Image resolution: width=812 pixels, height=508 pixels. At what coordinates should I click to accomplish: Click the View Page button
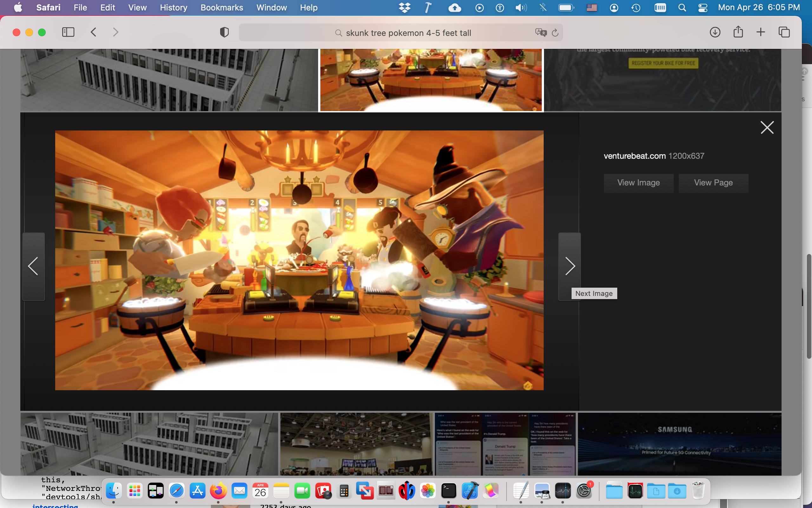tap(713, 183)
